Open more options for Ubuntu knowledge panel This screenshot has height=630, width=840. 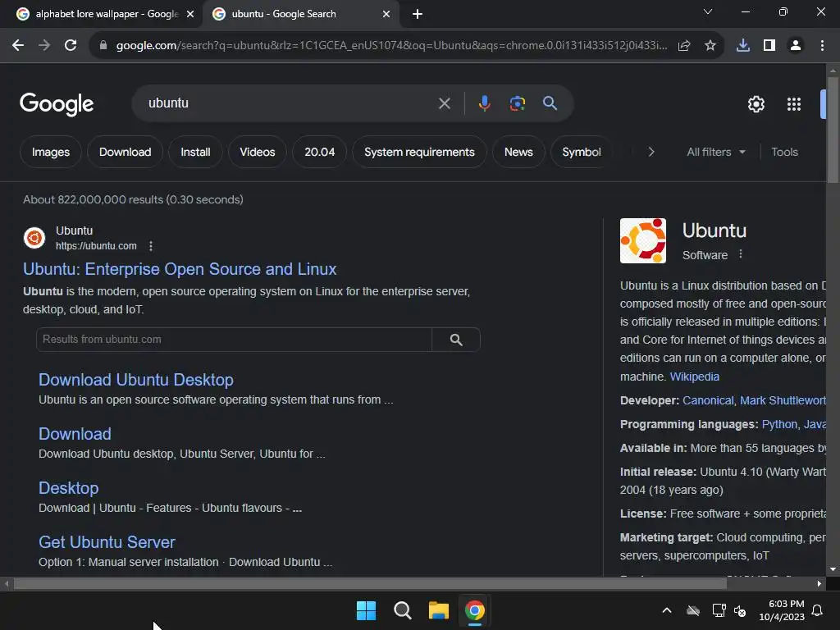click(741, 254)
